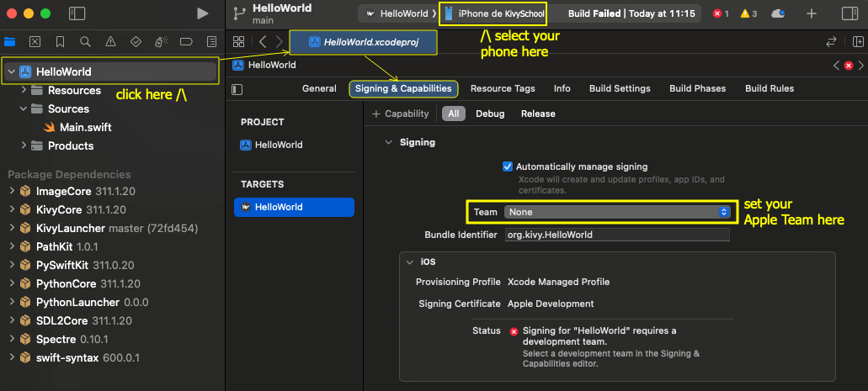Open the Build Settings tab
The width and height of the screenshot is (868, 391).
pyautogui.click(x=620, y=88)
